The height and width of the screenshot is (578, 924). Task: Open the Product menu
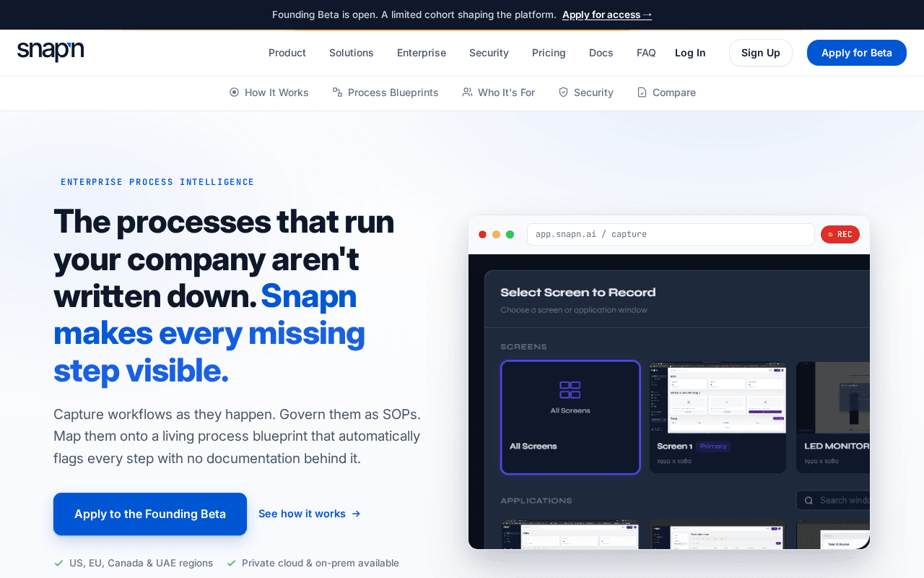[287, 53]
